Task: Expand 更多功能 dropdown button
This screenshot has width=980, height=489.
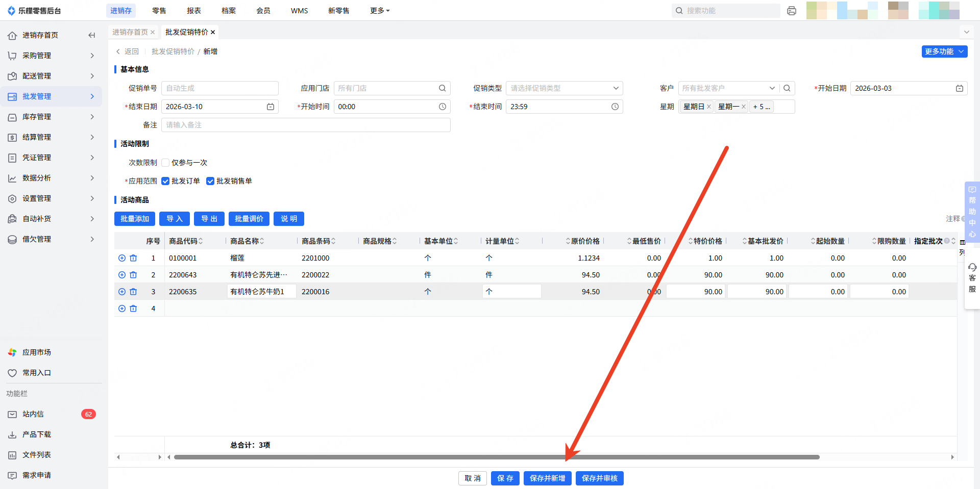Action: tap(944, 52)
